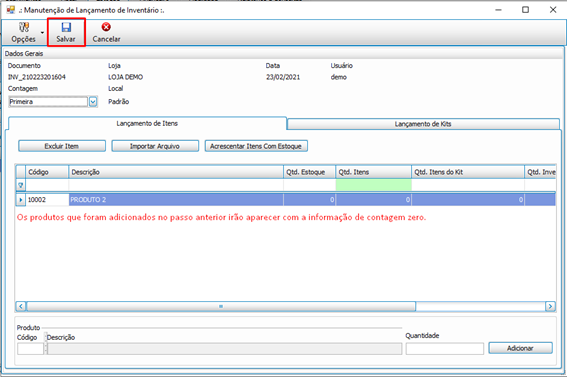
Task: Maximize the Manutenção de Lançamento window
Action: [x=525, y=10]
